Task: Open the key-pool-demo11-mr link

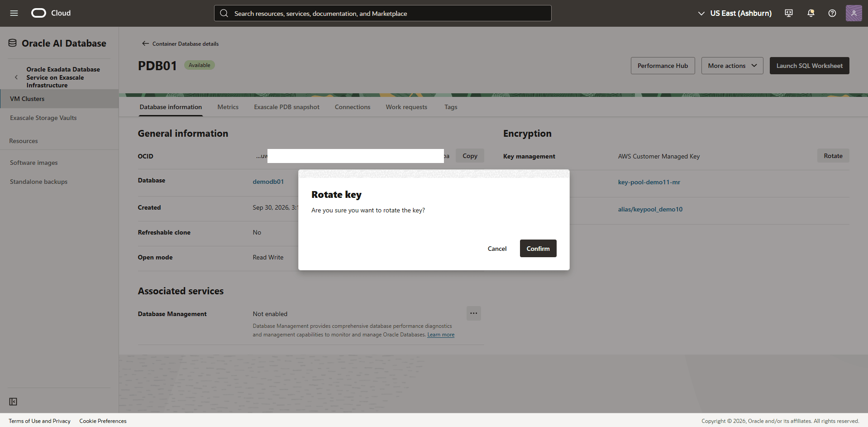Action: click(649, 182)
